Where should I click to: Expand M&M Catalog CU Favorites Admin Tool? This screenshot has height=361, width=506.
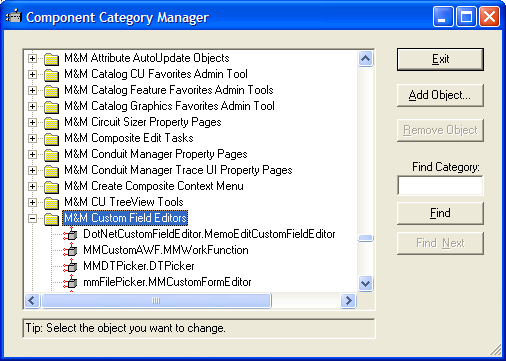[x=32, y=74]
